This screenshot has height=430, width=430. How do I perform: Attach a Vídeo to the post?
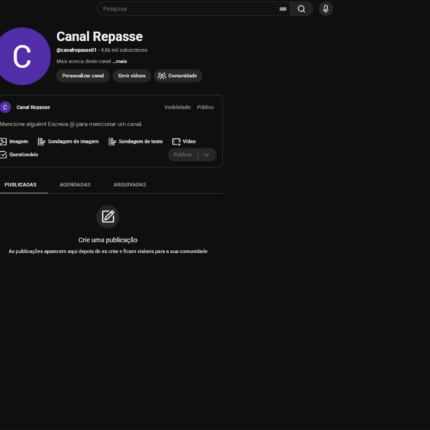[x=184, y=142]
